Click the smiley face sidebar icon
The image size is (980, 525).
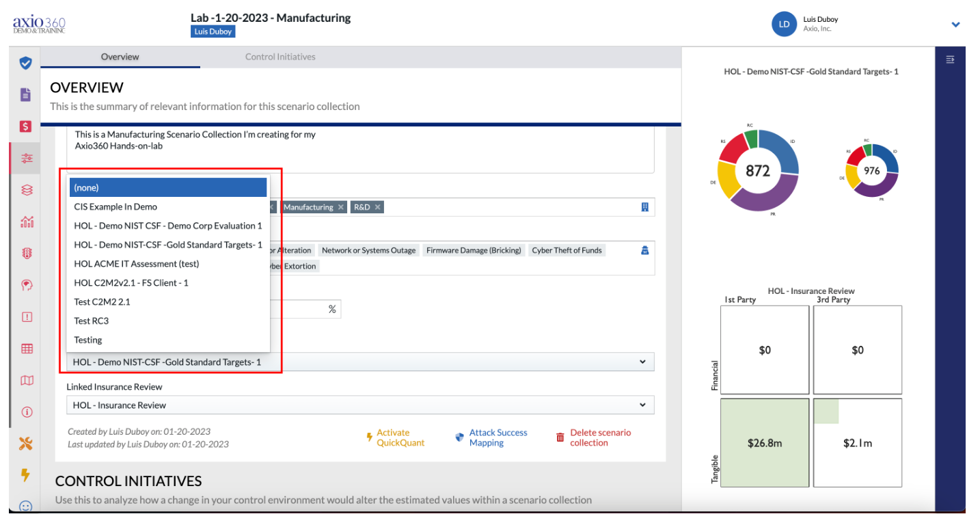(x=25, y=507)
